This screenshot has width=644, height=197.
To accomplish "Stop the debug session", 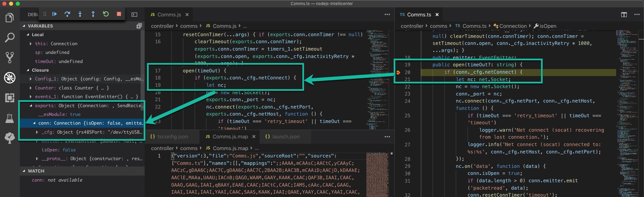I will pos(119,14).
